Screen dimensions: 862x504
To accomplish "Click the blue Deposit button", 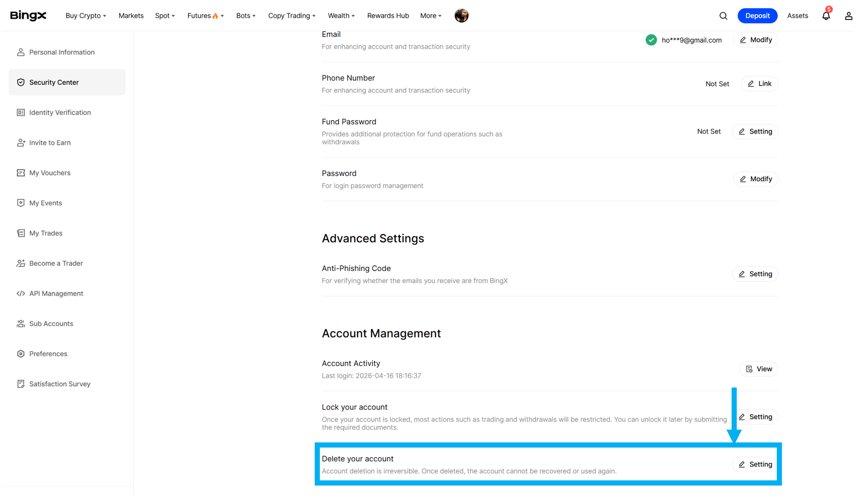I will [x=757, y=16].
